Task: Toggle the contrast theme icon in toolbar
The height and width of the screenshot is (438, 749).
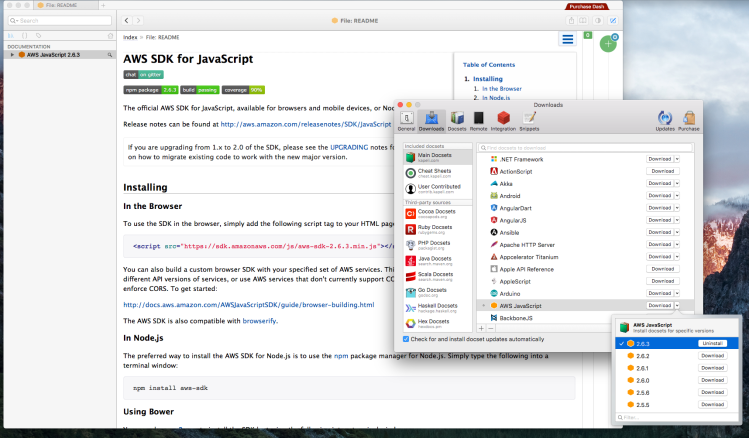Action: click(598, 21)
